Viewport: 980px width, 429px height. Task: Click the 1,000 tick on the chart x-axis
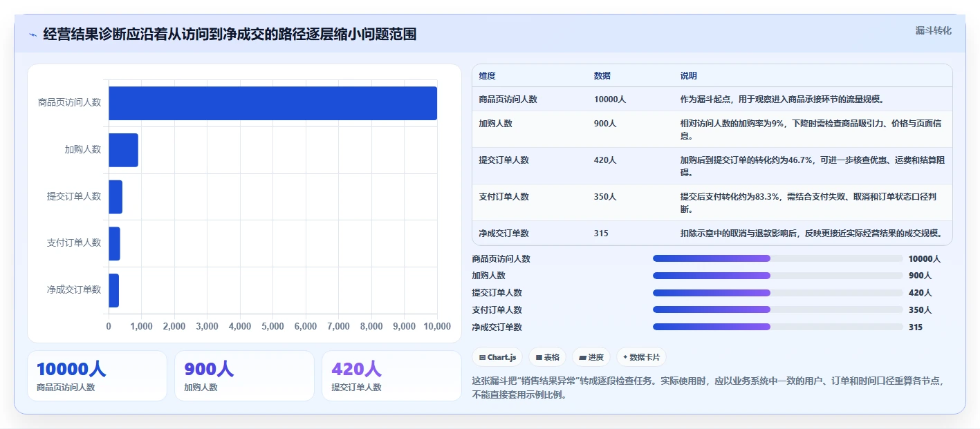point(141,326)
